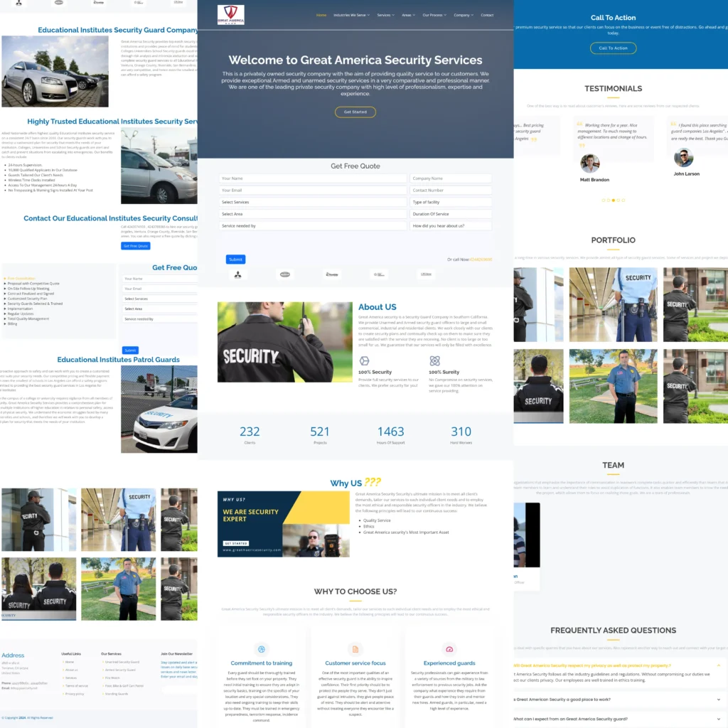
Task: Click the three-diamond client logo below the home page Submit button
Action: pyautogui.click(x=237, y=275)
